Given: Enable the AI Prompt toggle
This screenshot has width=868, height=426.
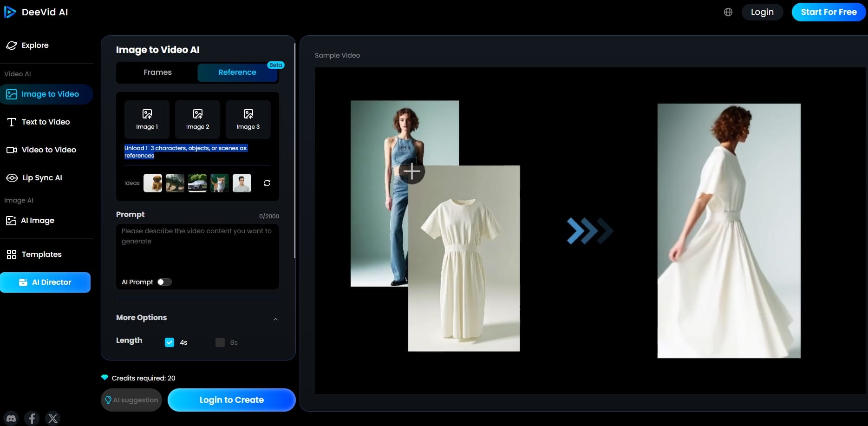Looking at the screenshot, I should pyautogui.click(x=164, y=282).
